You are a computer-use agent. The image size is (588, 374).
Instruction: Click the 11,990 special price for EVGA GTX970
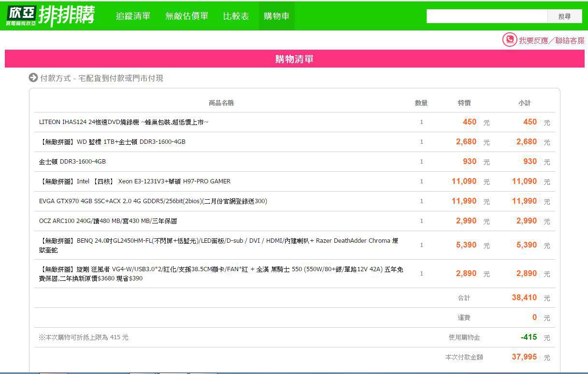click(464, 201)
